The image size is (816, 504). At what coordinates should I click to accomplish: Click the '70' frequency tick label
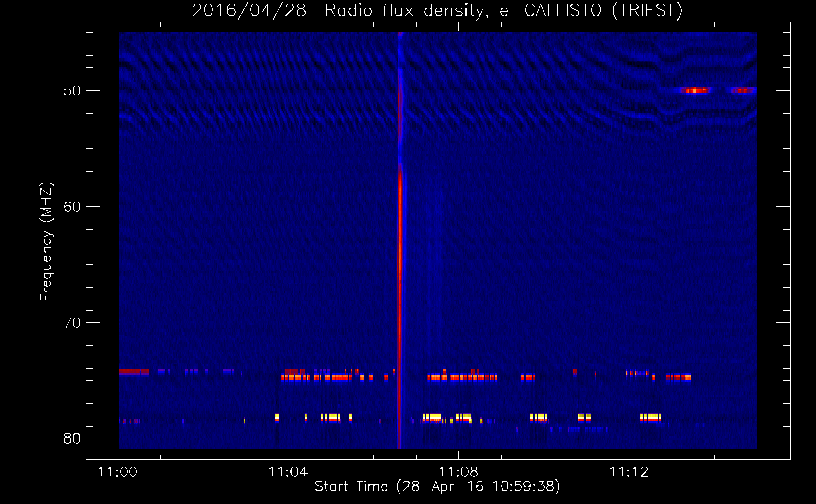pyautogui.click(x=72, y=323)
